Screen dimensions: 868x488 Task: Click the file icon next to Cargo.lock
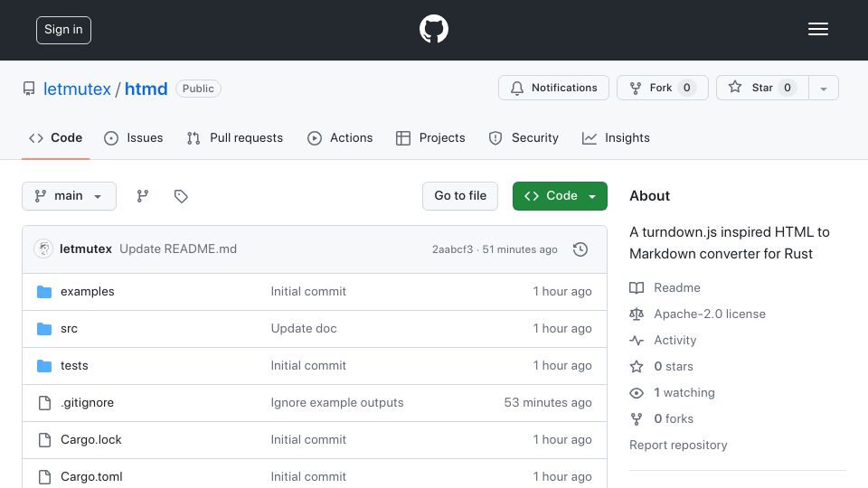[44, 440]
